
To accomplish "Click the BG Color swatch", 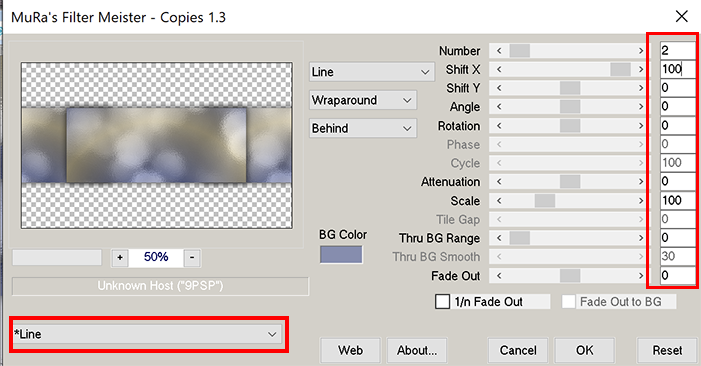I will [341, 254].
